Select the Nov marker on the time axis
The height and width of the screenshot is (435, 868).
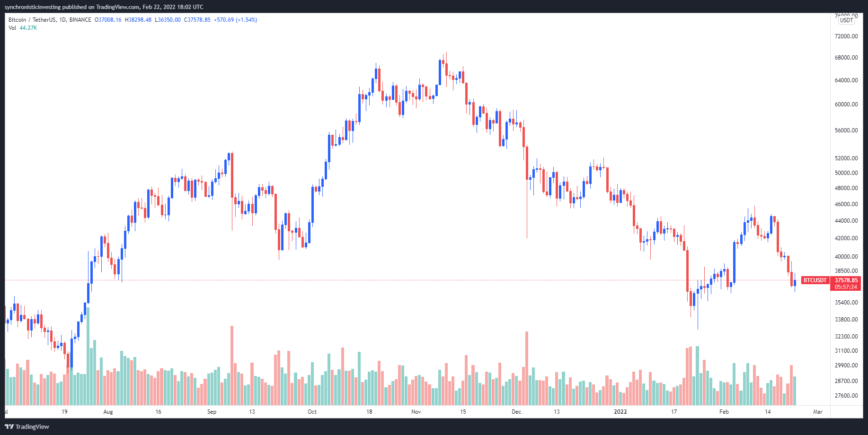(416, 412)
